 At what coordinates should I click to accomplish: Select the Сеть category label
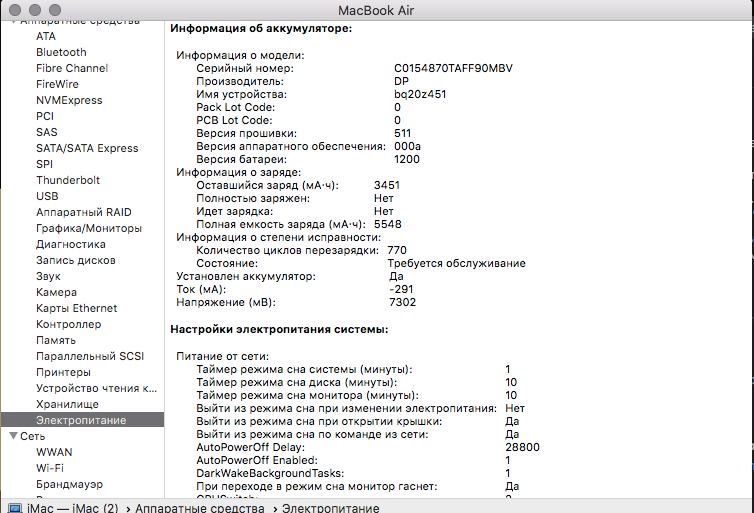click(33, 436)
